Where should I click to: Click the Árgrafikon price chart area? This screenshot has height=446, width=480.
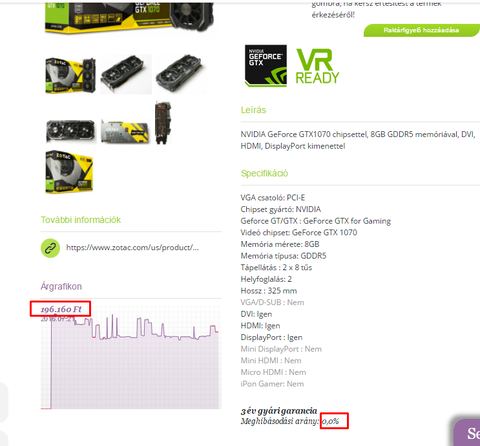coord(131,357)
